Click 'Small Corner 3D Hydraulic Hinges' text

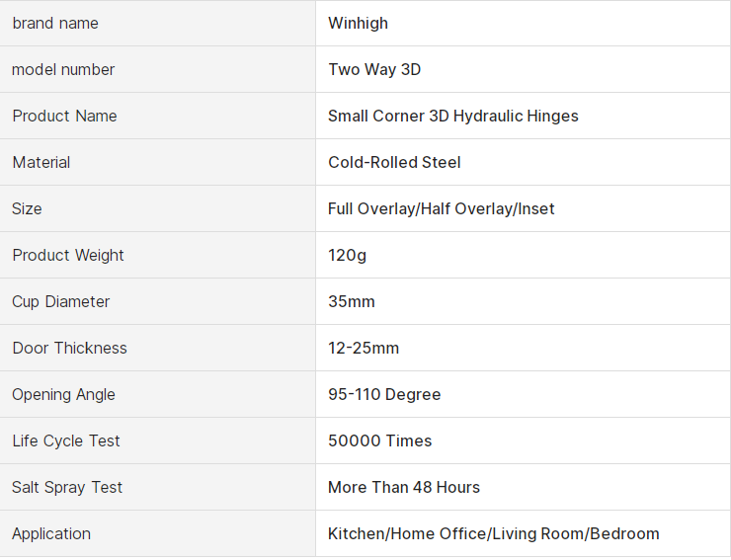pyautogui.click(x=453, y=116)
